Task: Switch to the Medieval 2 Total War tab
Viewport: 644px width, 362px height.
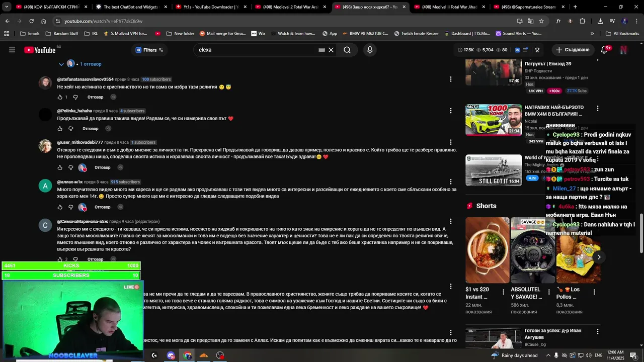Action: 289,7
